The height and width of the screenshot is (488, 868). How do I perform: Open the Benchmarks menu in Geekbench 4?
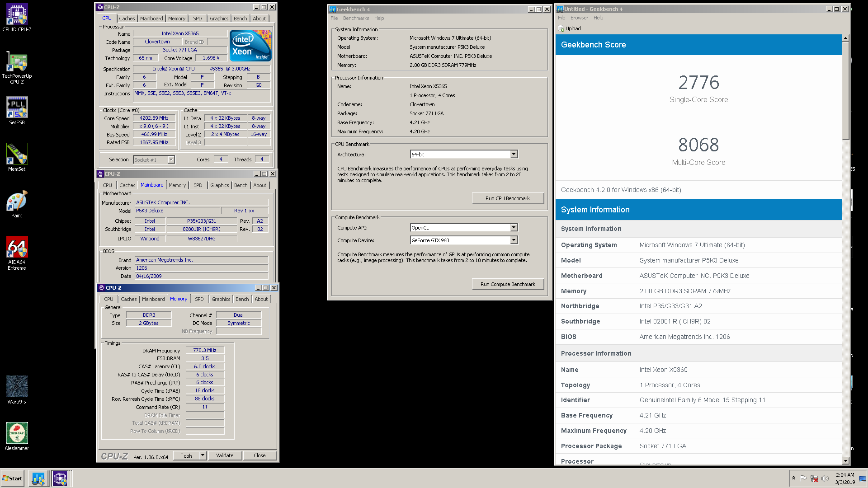coord(356,18)
